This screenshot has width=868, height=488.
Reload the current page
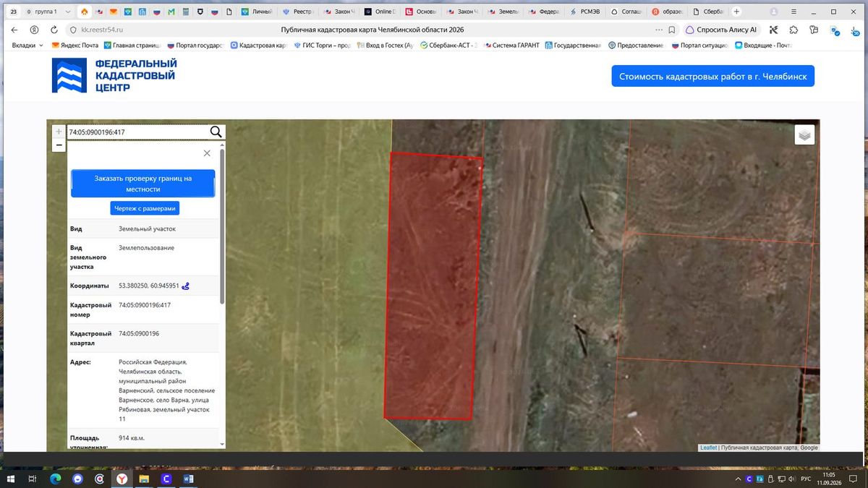coord(54,30)
